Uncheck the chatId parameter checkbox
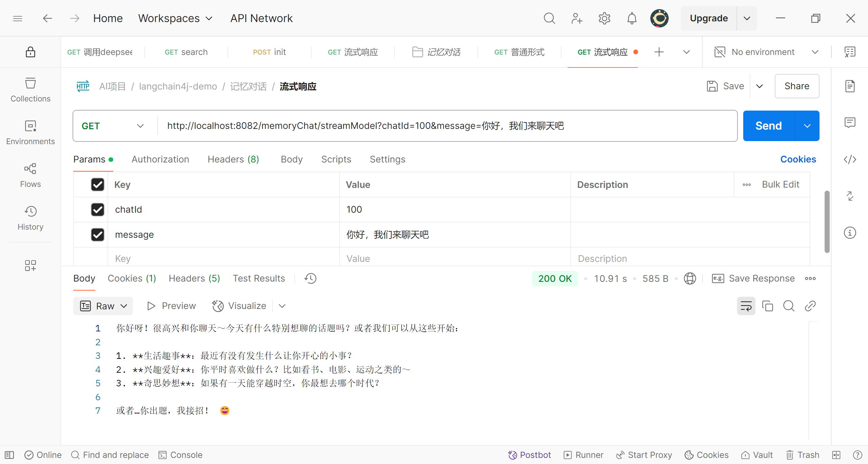Viewport: 868px width, 464px height. pyautogui.click(x=98, y=210)
